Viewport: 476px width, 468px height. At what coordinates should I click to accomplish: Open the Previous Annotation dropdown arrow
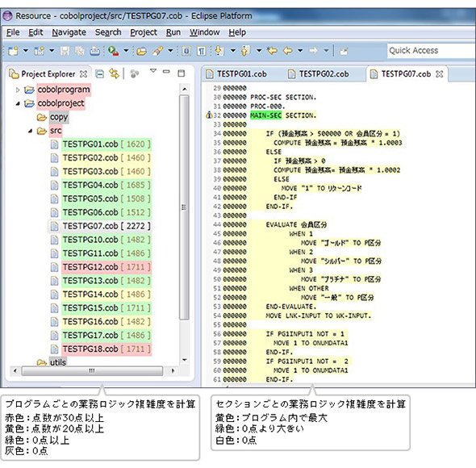coord(259,50)
